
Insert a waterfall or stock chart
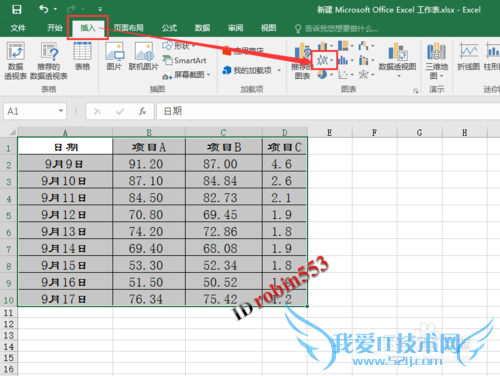[366, 46]
